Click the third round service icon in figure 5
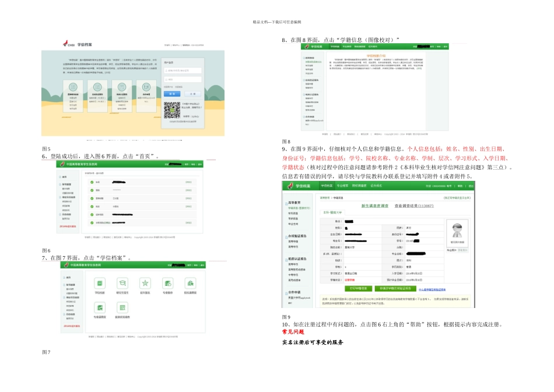 (x=121, y=87)
